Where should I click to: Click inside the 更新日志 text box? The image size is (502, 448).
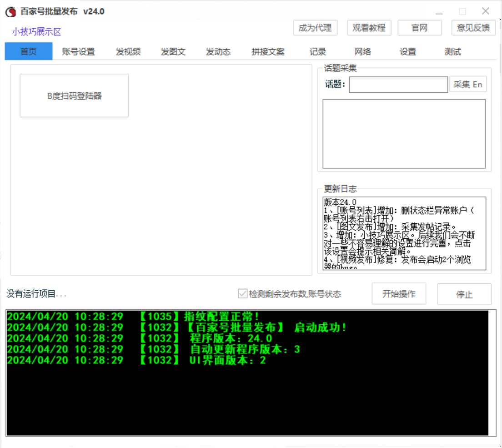click(404, 233)
